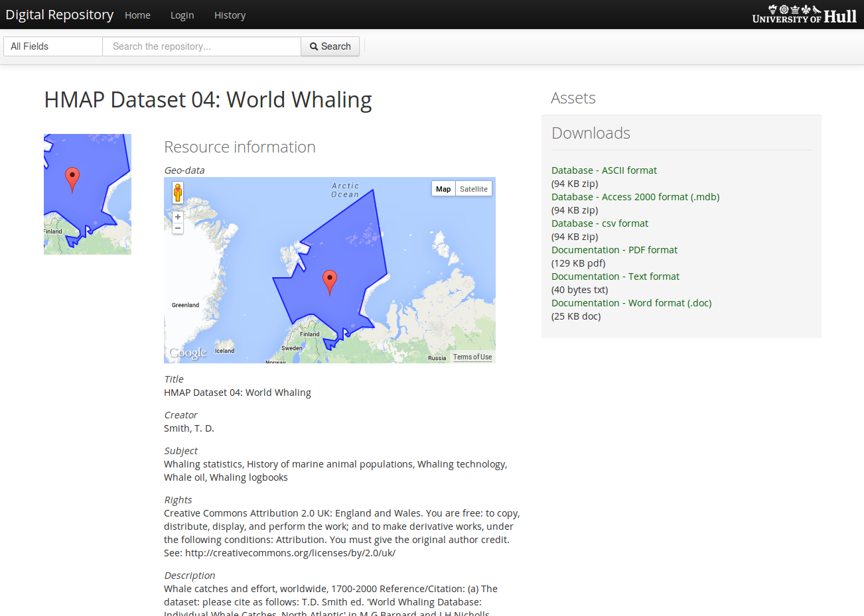Navigate to the Home menu item
Screen dimensions: 864x616
(x=137, y=15)
